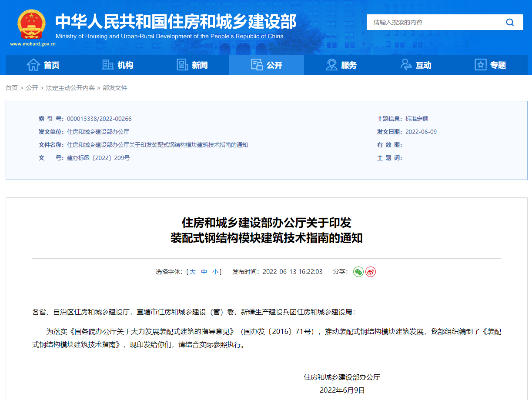Click the person icon beside 服务
Viewport: 532px width, 400px height.
[331, 65]
